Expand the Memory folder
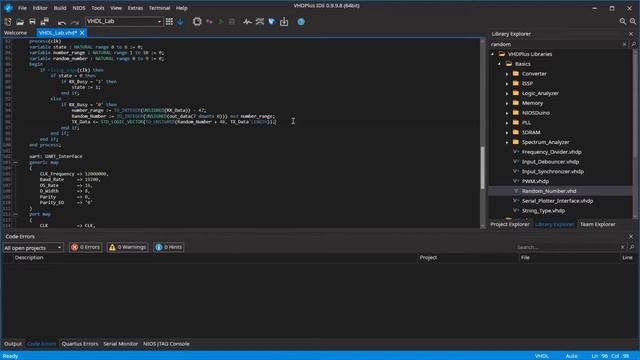This screenshot has height=360, width=640. pos(507,103)
